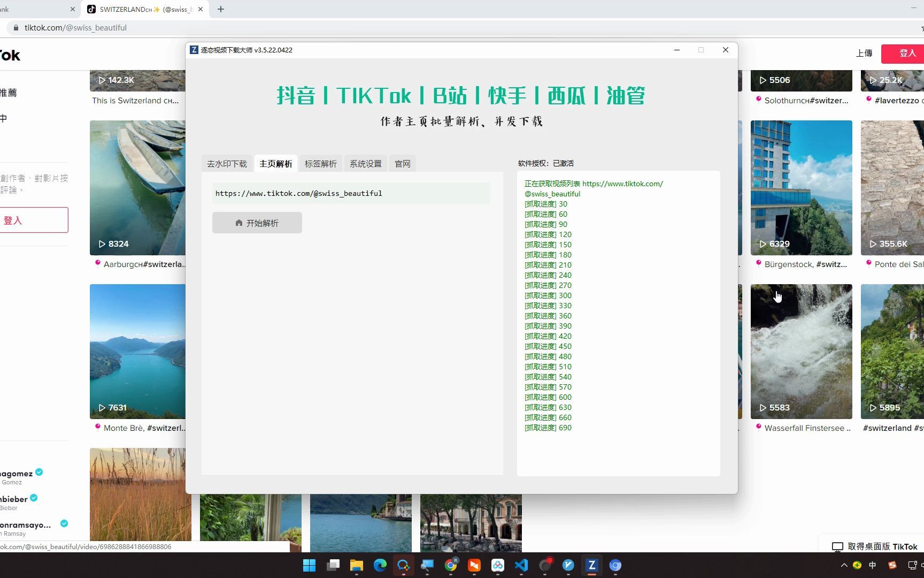Click the 登入 button in TikTok sidebar
The image size is (924, 578).
[x=34, y=220]
